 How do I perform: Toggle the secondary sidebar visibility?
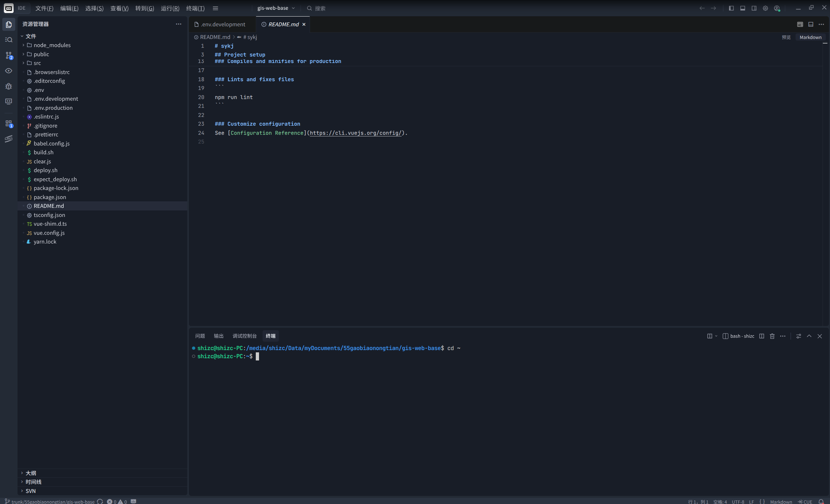pos(754,8)
